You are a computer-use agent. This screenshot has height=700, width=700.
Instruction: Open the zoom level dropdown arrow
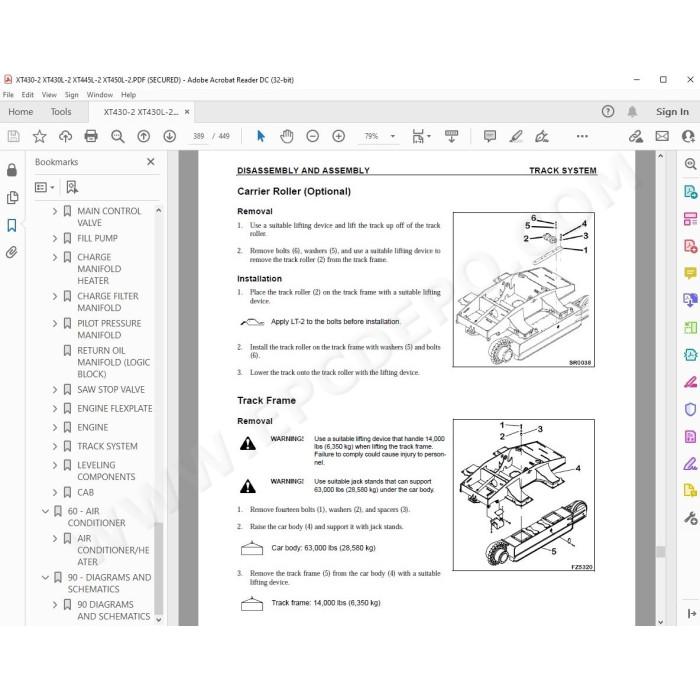click(x=393, y=136)
